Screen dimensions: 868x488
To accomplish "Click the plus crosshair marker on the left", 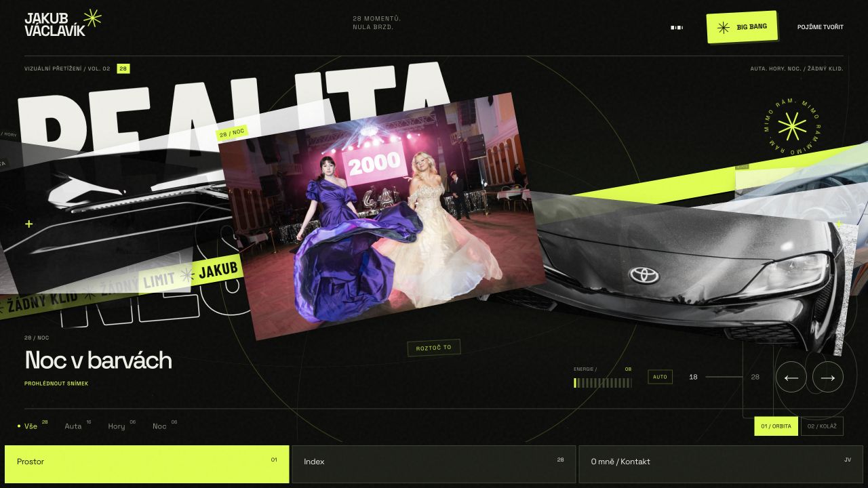I will point(28,224).
